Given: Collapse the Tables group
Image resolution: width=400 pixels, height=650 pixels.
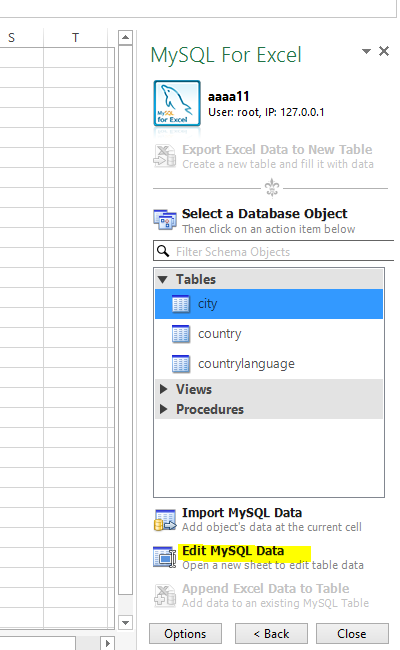Looking at the screenshot, I should [163, 279].
